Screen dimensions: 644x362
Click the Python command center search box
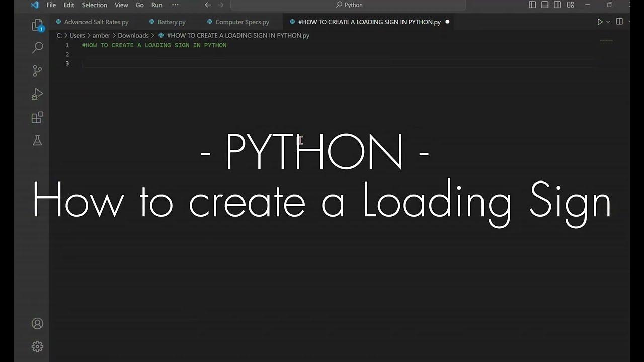348,5
